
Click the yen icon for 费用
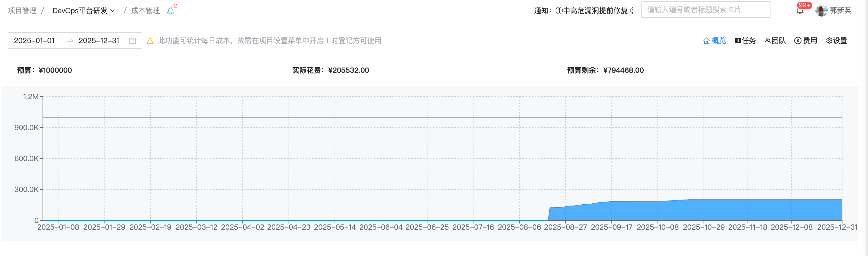click(x=798, y=41)
